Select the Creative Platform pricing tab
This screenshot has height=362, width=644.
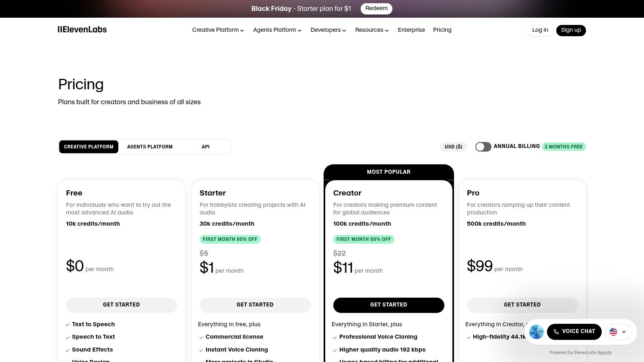click(x=89, y=146)
